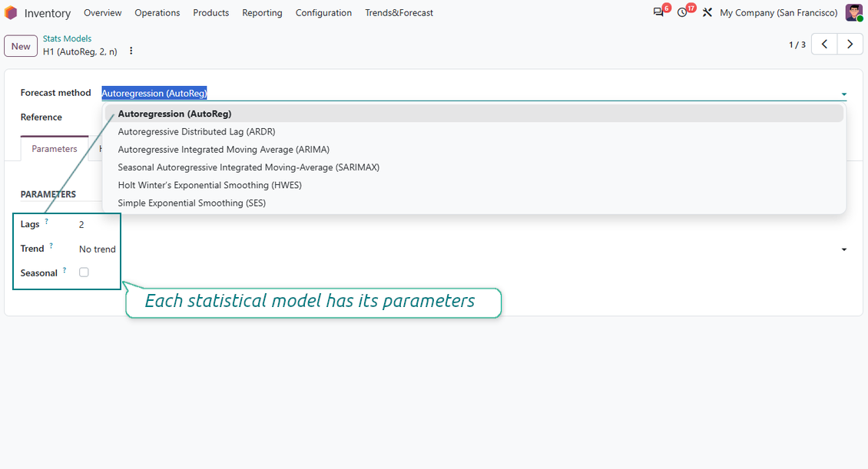
Task: Open the record actions kebab menu
Action: pyautogui.click(x=131, y=51)
